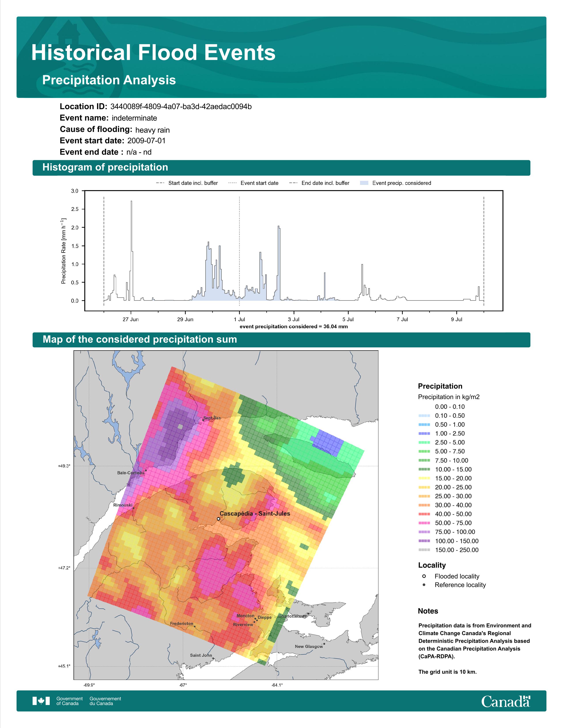Click the 1.00 - 2.50 blue legend swatch
Viewport: 563px width, 728px height.
click(x=424, y=433)
